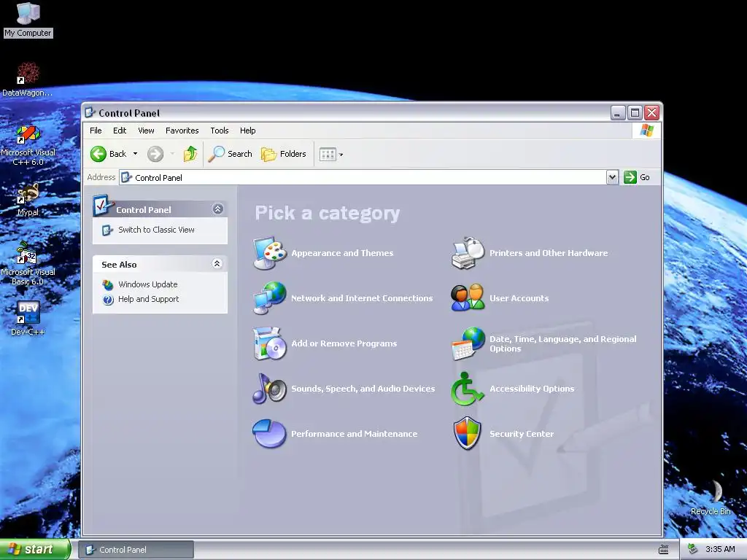747x560 pixels.
Task: Select Recycle Bin desktop icon
Action: click(x=711, y=497)
